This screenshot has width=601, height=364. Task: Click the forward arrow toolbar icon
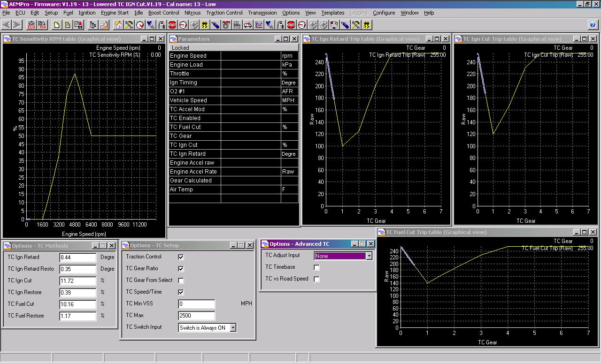(17, 25)
